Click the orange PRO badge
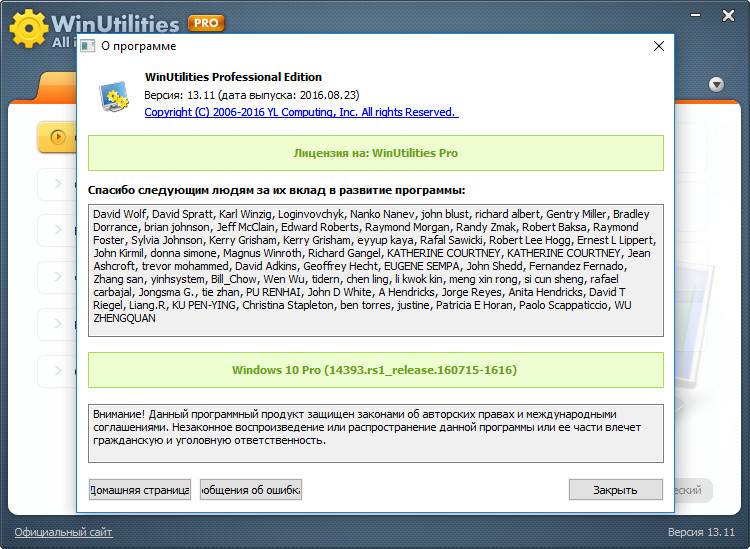This screenshot has width=750, height=549. pos(205,22)
